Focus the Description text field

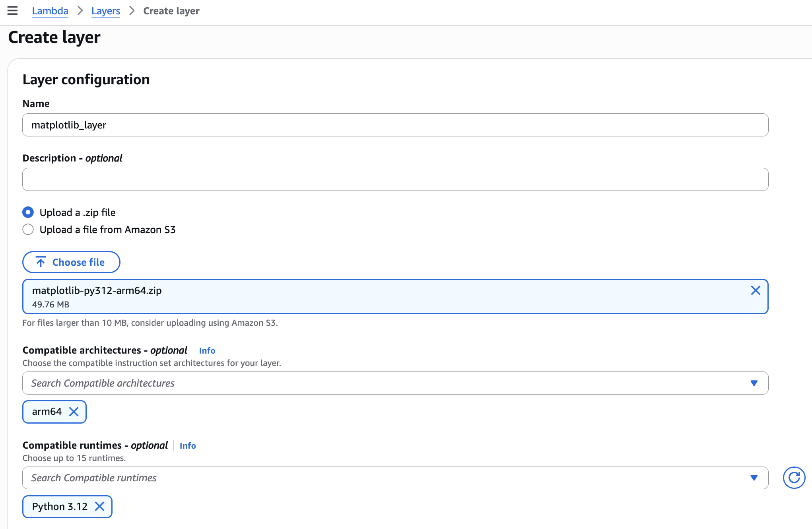click(x=395, y=179)
